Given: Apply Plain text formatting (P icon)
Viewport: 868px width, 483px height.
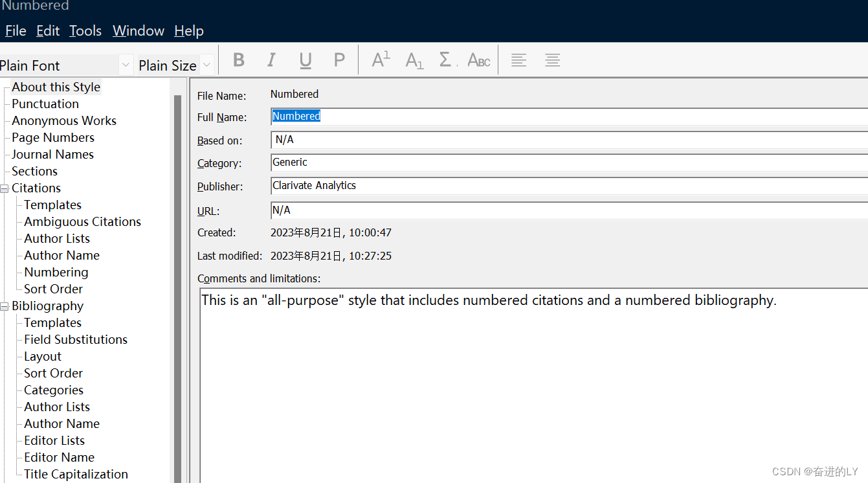Looking at the screenshot, I should click(x=339, y=60).
